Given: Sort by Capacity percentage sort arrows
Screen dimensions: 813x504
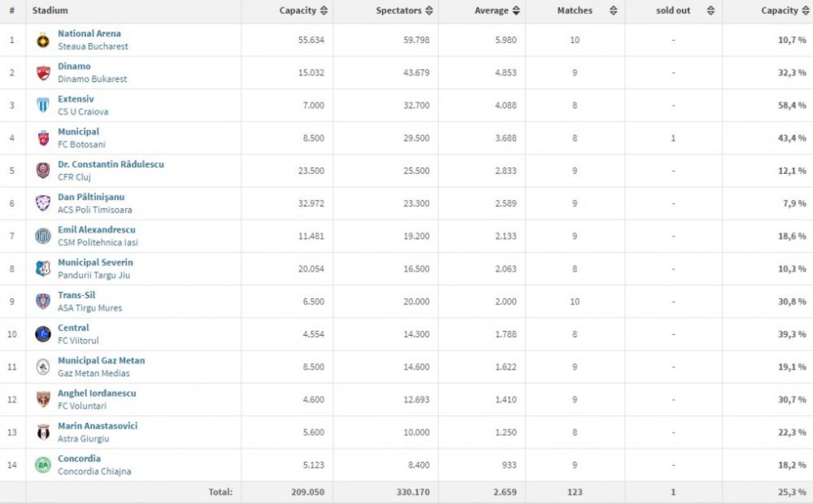Looking at the screenshot, I should click(x=806, y=11).
